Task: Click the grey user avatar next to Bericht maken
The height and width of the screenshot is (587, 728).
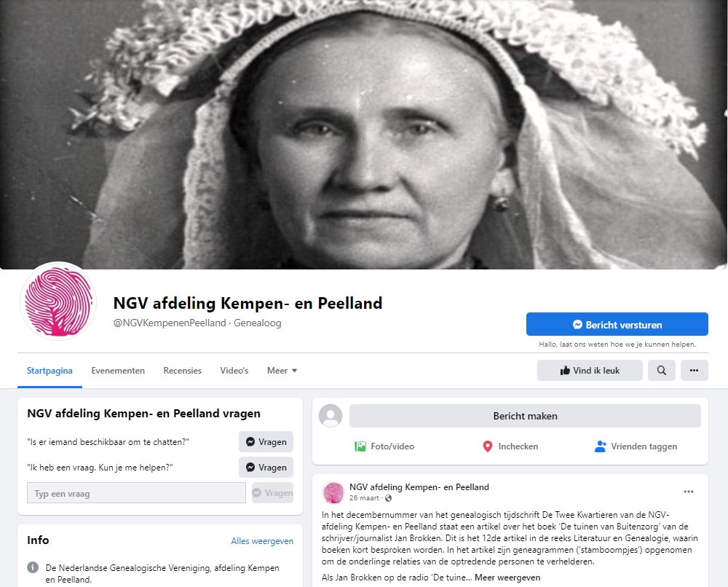Action: coord(331,416)
